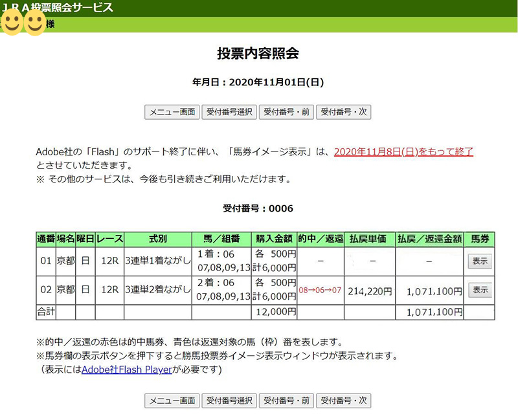Select the 受付番号:0006 text
The image size is (518, 420).
pyautogui.click(x=258, y=208)
